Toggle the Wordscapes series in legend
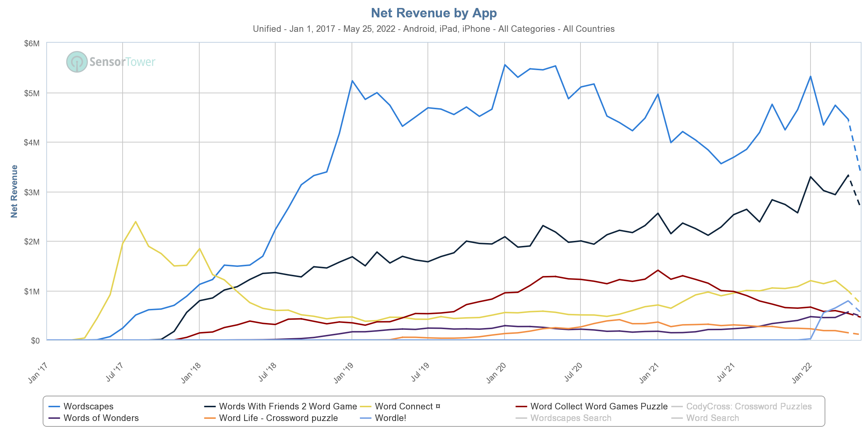The height and width of the screenshot is (434, 868). [x=81, y=407]
